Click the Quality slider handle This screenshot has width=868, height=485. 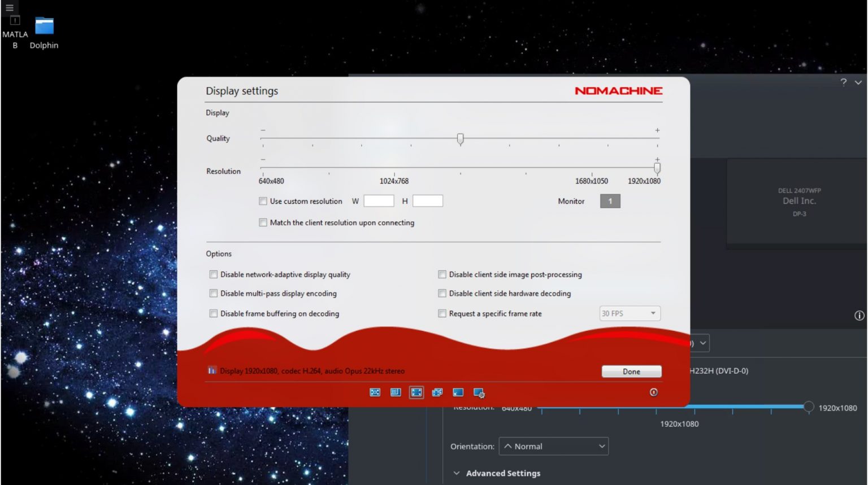460,139
